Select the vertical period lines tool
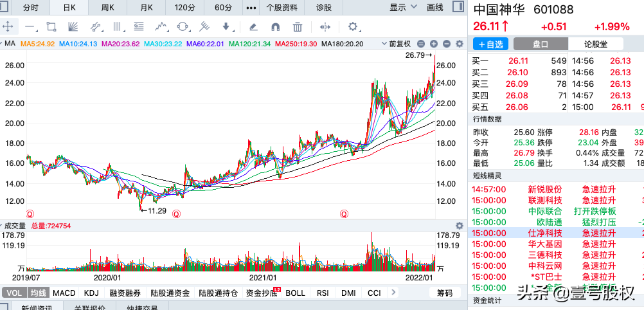 click(118, 27)
